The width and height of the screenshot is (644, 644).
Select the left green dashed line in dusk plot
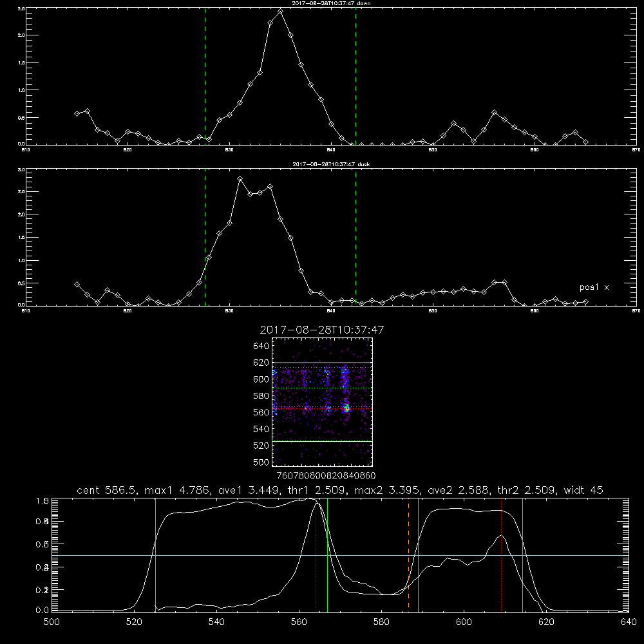pyautogui.click(x=205, y=238)
